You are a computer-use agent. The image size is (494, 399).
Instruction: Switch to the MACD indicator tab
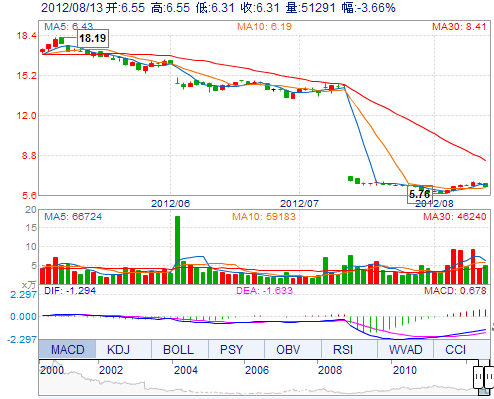(x=67, y=349)
